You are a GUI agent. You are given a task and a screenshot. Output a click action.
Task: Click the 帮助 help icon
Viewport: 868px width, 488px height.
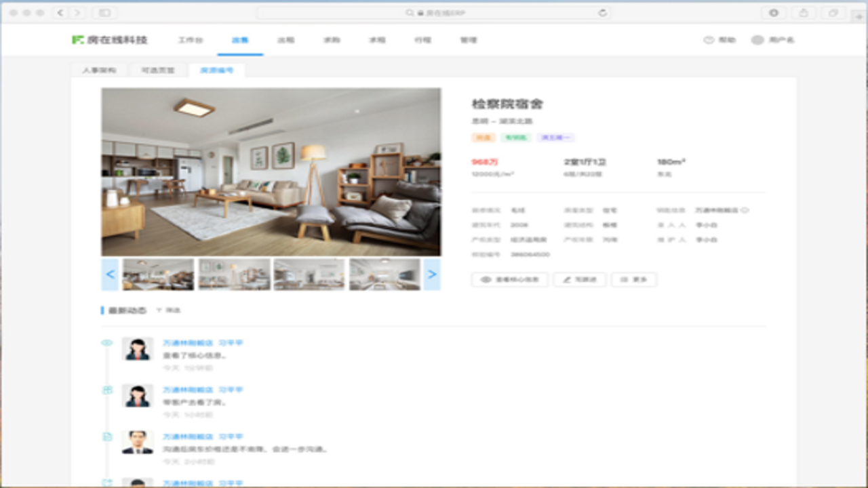coord(709,40)
